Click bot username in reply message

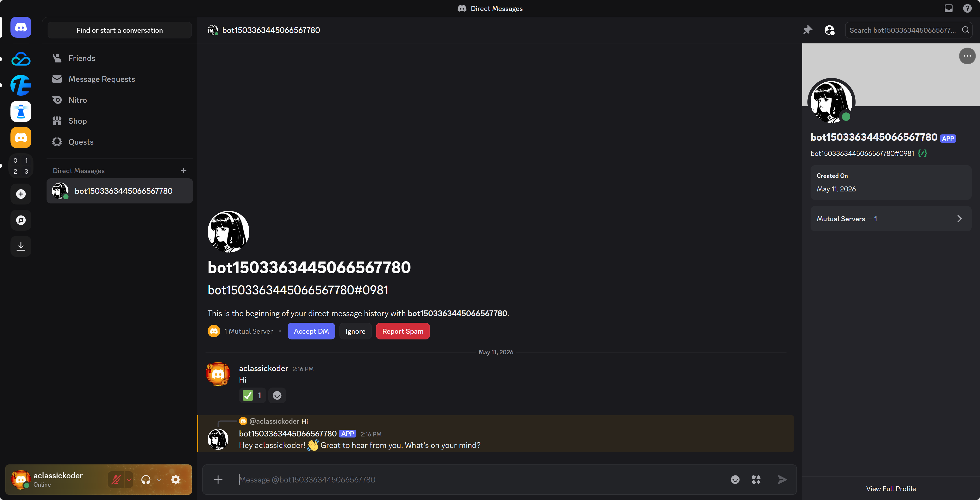click(x=288, y=434)
